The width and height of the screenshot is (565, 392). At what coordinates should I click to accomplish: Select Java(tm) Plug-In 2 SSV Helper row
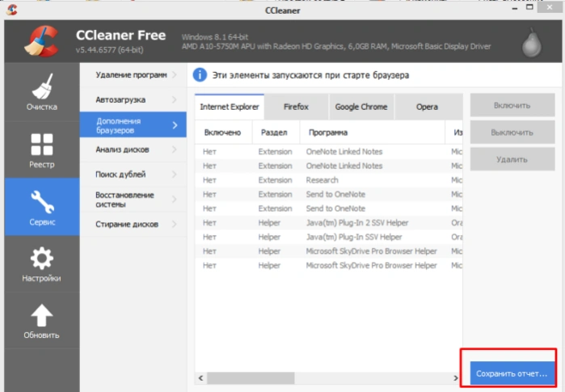(x=329, y=222)
